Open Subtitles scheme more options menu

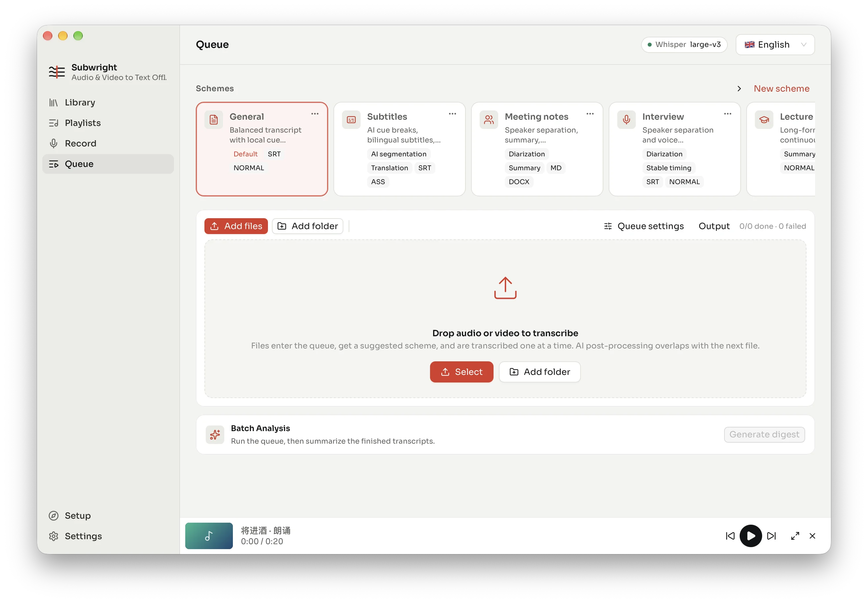pyautogui.click(x=453, y=114)
